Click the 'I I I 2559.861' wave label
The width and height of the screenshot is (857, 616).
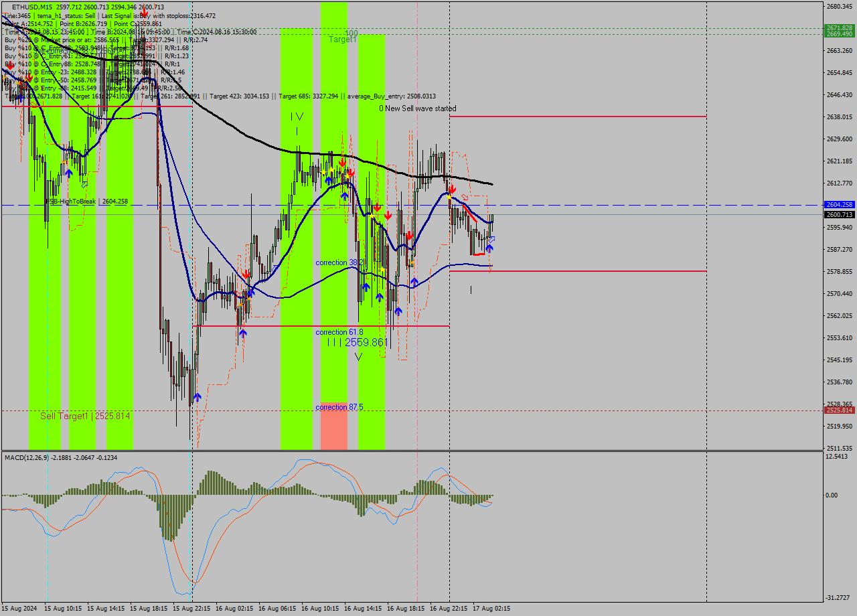click(358, 342)
